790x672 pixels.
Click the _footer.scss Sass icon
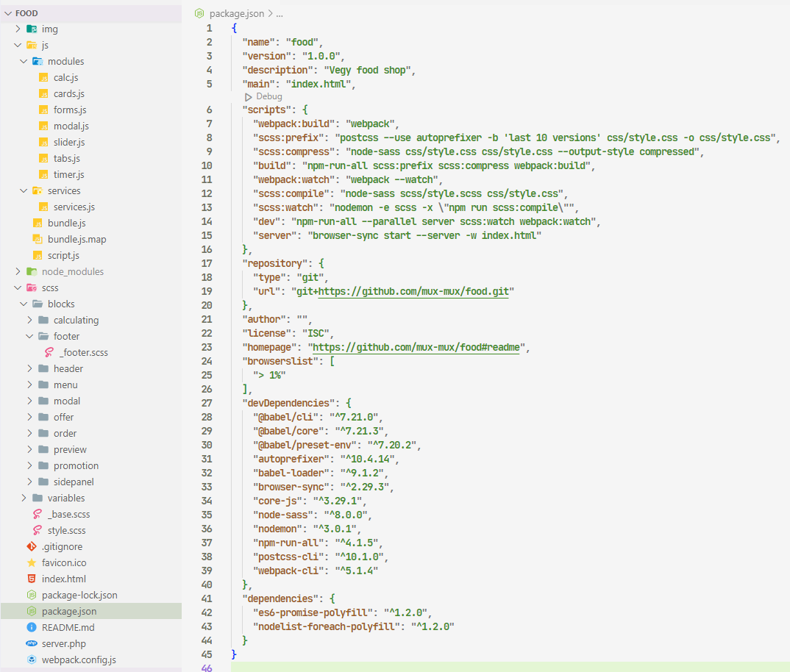pyautogui.click(x=49, y=352)
